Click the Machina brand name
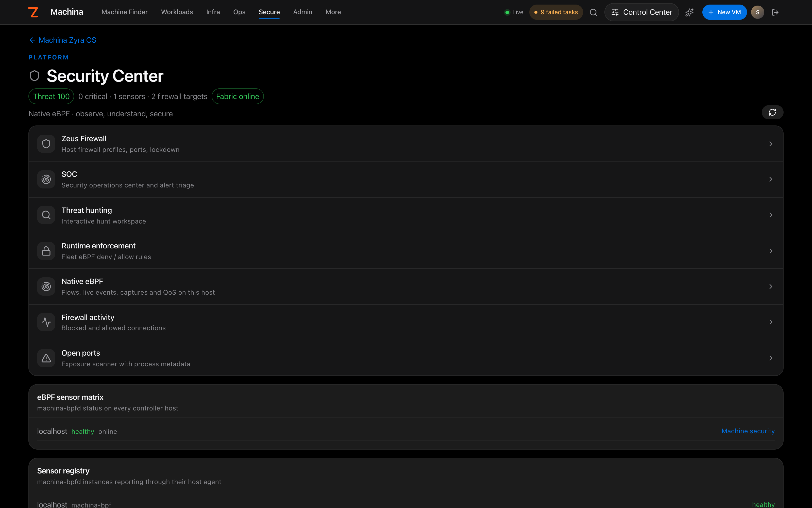The image size is (812, 508). click(67, 12)
